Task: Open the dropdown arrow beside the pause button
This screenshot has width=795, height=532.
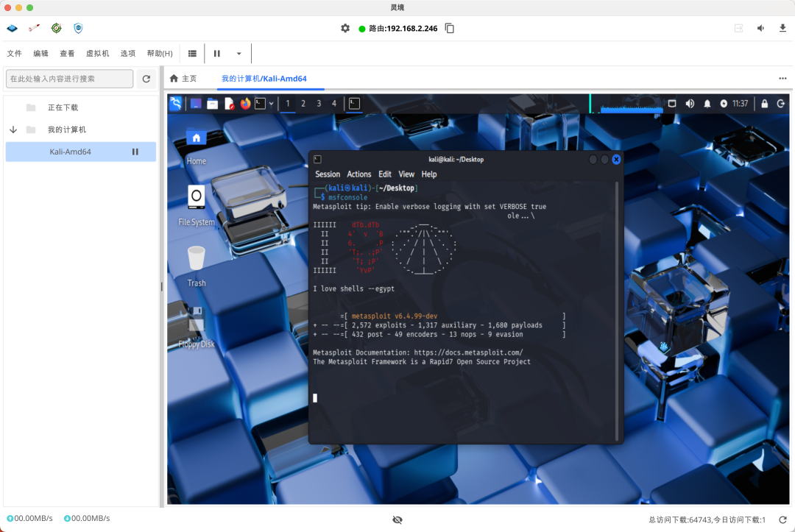Action: [237, 53]
